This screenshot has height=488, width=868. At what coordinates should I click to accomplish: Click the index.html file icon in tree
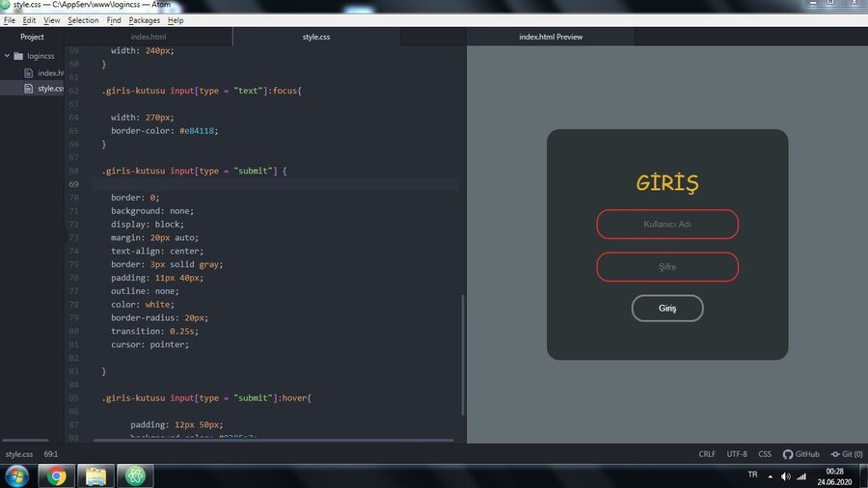tap(28, 73)
